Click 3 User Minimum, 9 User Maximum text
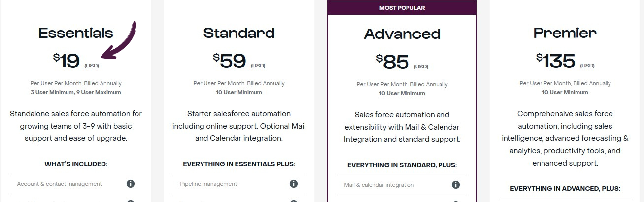The height and width of the screenshot is (202, 644). coord(76,92)
